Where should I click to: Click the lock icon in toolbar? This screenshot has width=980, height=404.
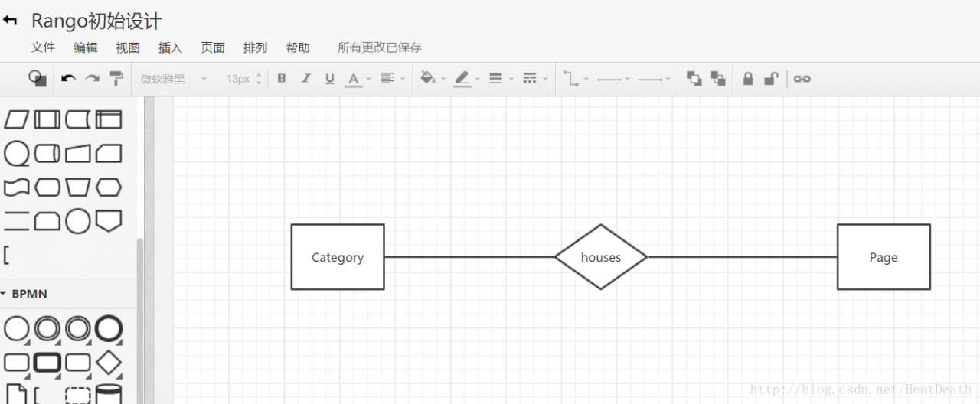click(x=748, y=79)
